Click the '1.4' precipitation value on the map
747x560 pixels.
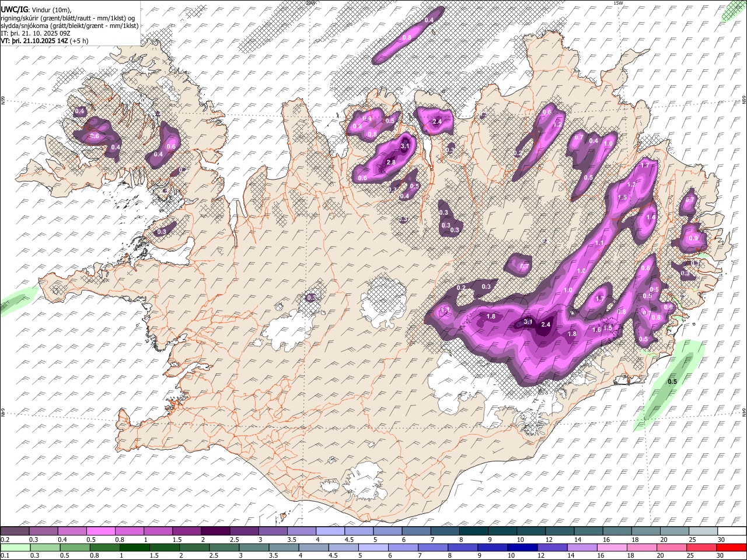click(651, 216)
